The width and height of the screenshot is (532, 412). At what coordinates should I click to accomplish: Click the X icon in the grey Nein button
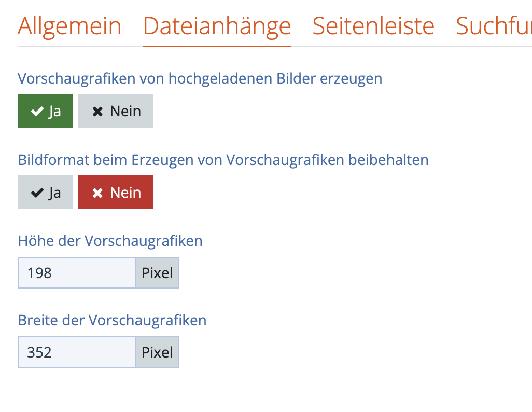pyautogui.click(x=97, y=112)
